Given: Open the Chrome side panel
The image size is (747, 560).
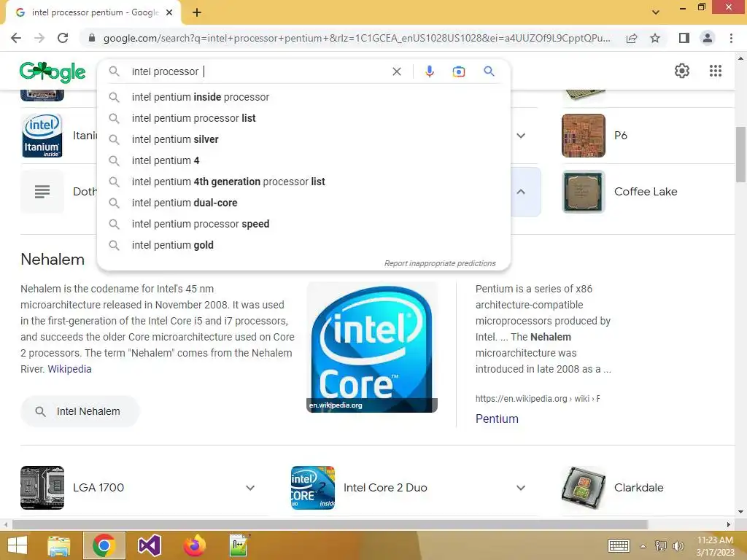Looking at the screenshot, I should coord(684,38).
